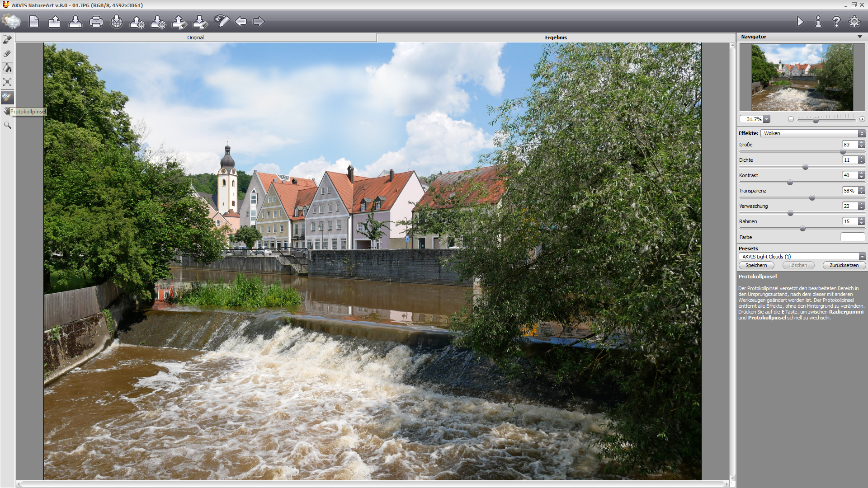Select the hand pan tool
Viewport: 868px width, 488px height.
(6, 111)
